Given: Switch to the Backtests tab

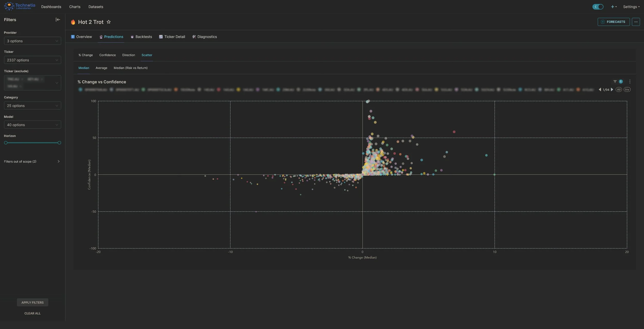Looking at the screenshot, I should 141,37.
